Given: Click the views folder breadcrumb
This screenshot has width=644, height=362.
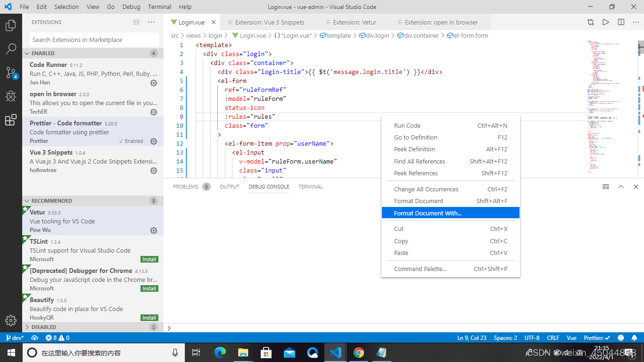Looking at the screenshot, I should pyautogui.click(x=193, y=35).
